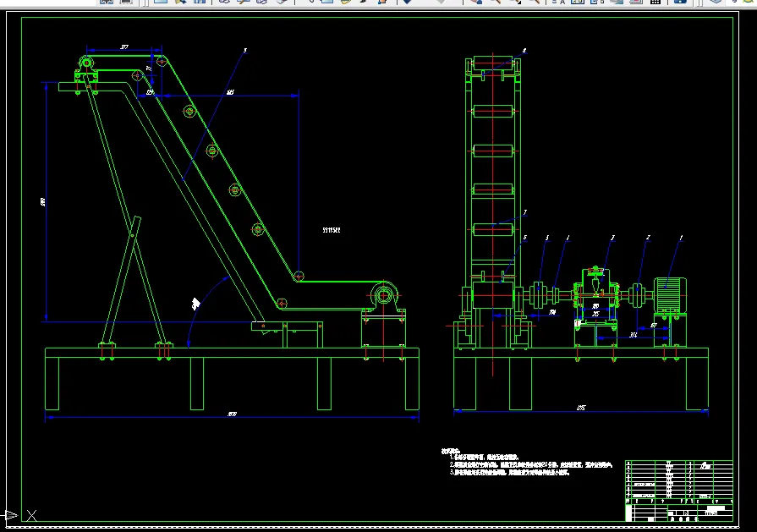
Task: Select the technical requirements notes block
Action: (x=526, y=462)
